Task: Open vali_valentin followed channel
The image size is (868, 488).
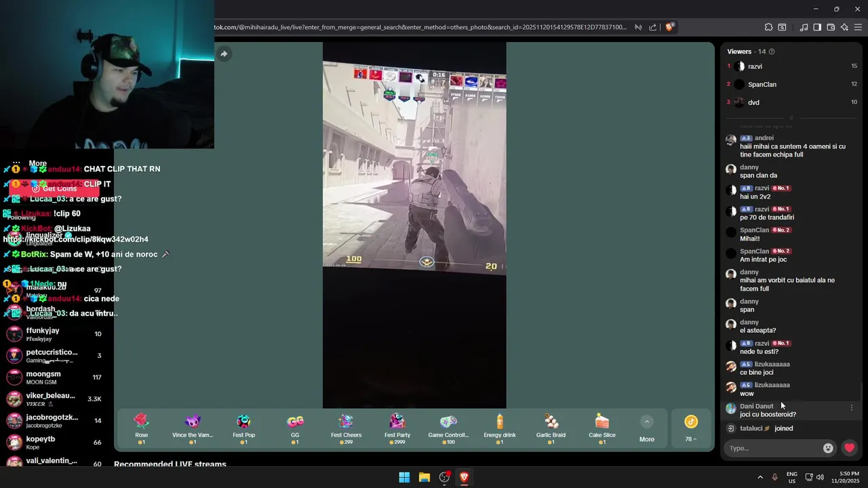Action: [x=54, y=461]
